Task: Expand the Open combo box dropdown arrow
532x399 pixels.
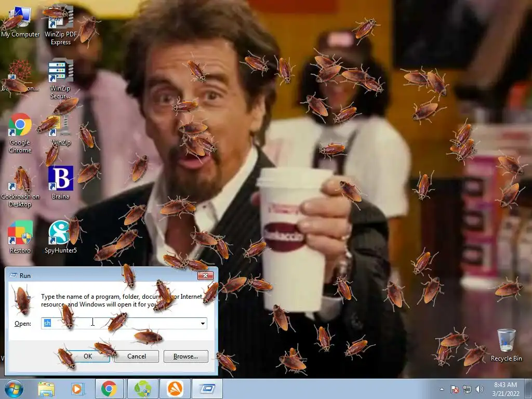Action: (203, 323)
